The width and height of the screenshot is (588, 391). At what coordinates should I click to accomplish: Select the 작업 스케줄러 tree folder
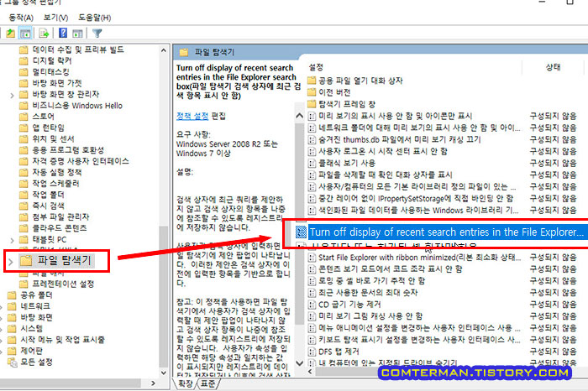point(56,184)
